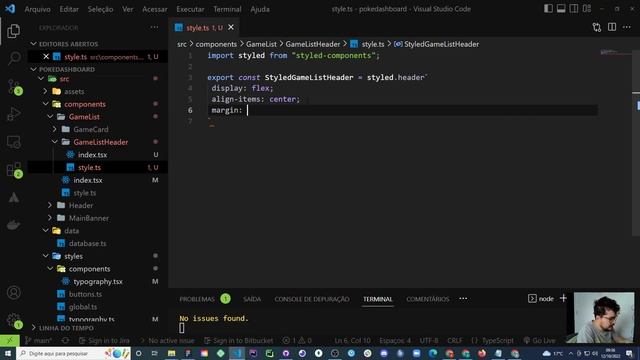This screenshot has width=640, height=360.
Task: Collapse the styles folder
Action: 45,256
